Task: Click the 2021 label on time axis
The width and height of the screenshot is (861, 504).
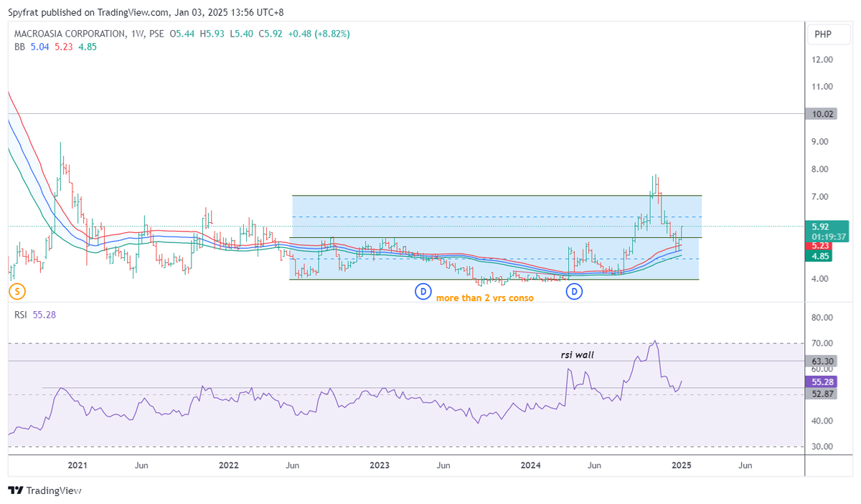Action: pos(77,465)
